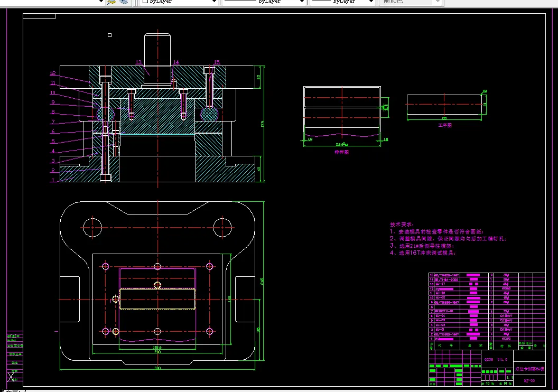
Task: Expand the layer list arrow at far left
Action: (x=101, y=2)
